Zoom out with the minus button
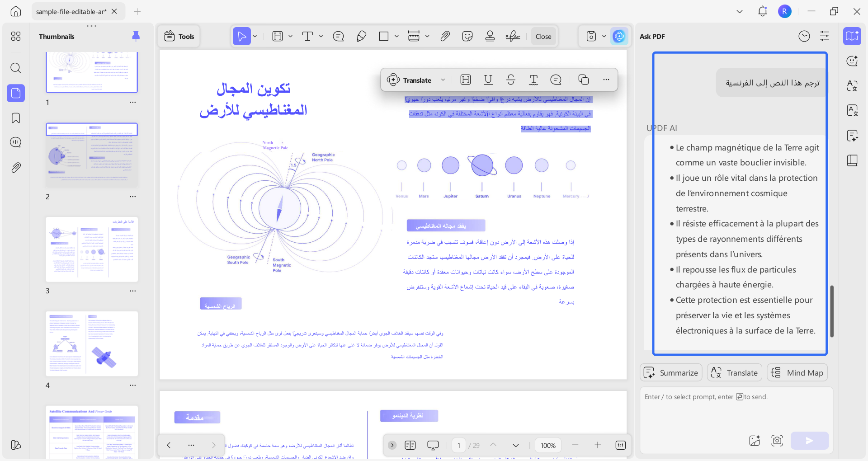Viewport: 868px width, 461px height. point(575,445)
